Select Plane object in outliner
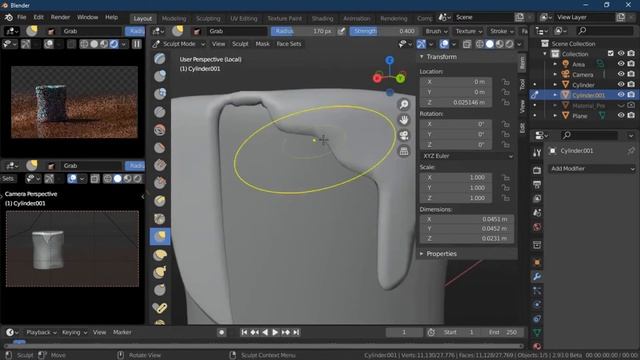Viewport: 640px width, 360px height. [580, 116]
